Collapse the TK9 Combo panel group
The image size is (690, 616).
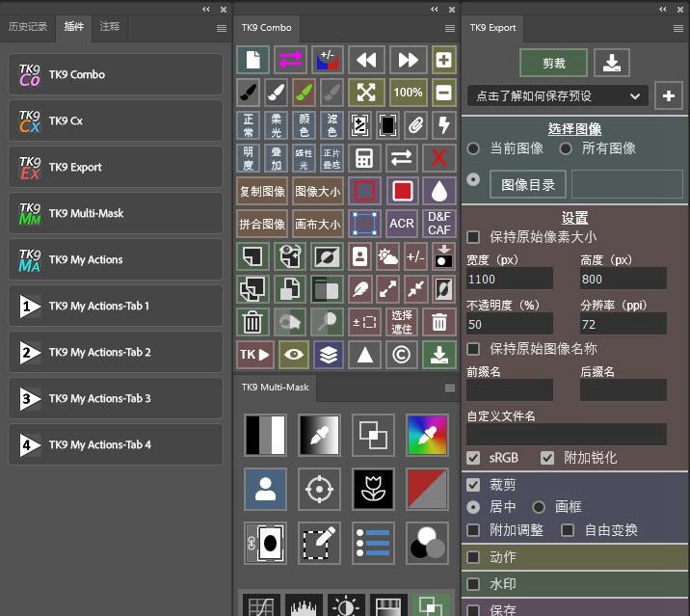point(435,10)
